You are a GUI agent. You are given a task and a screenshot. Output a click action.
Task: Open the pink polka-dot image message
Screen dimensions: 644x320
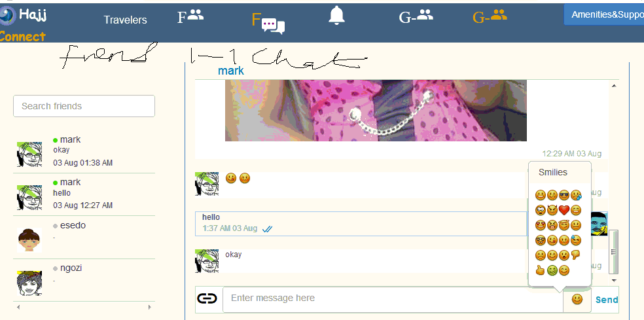[x=376, y=111]
